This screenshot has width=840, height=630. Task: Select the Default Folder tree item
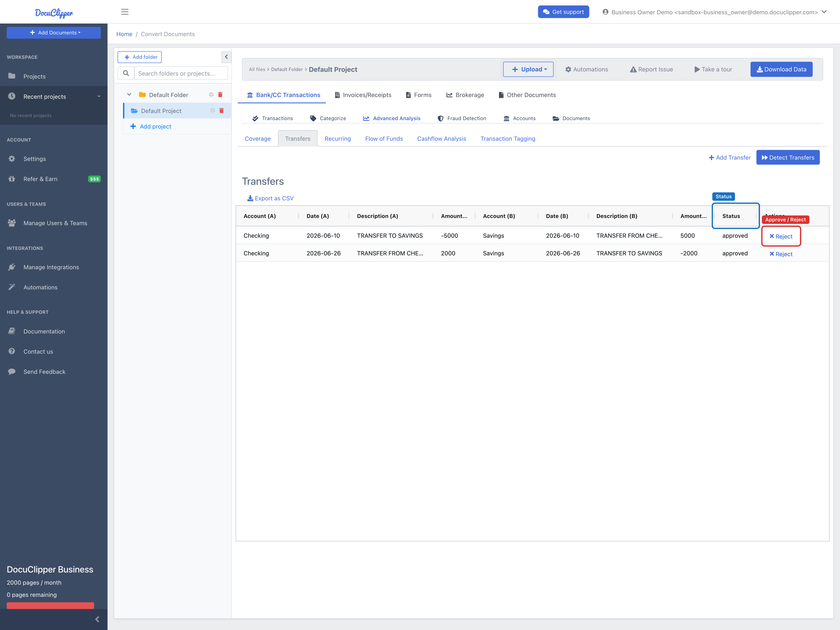click(169, 95)
